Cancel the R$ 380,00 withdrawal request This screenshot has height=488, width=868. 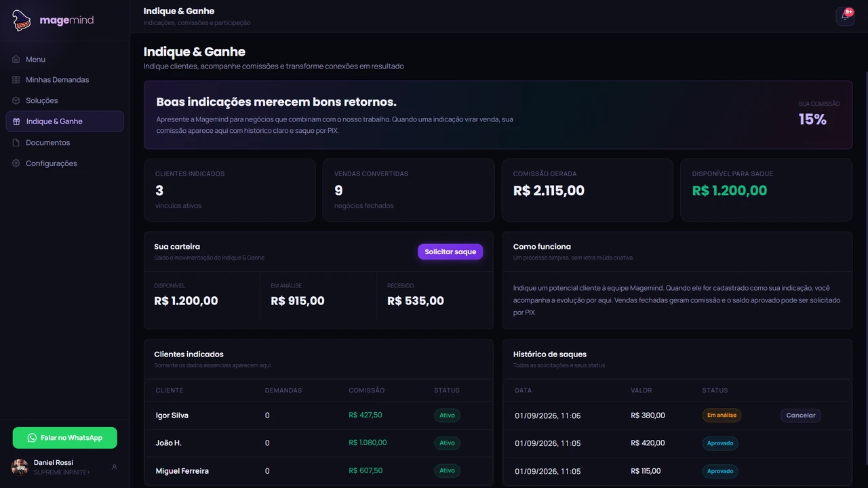(x=801, y=415)
